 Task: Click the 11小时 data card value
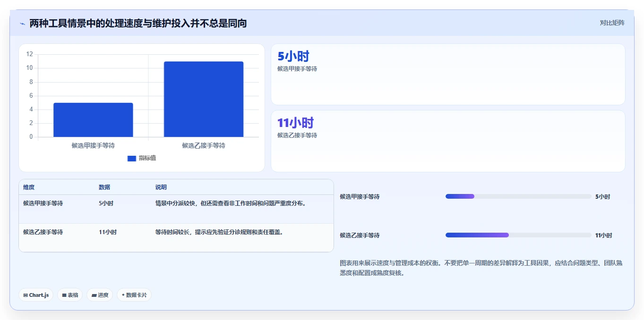tap(295, 123)
